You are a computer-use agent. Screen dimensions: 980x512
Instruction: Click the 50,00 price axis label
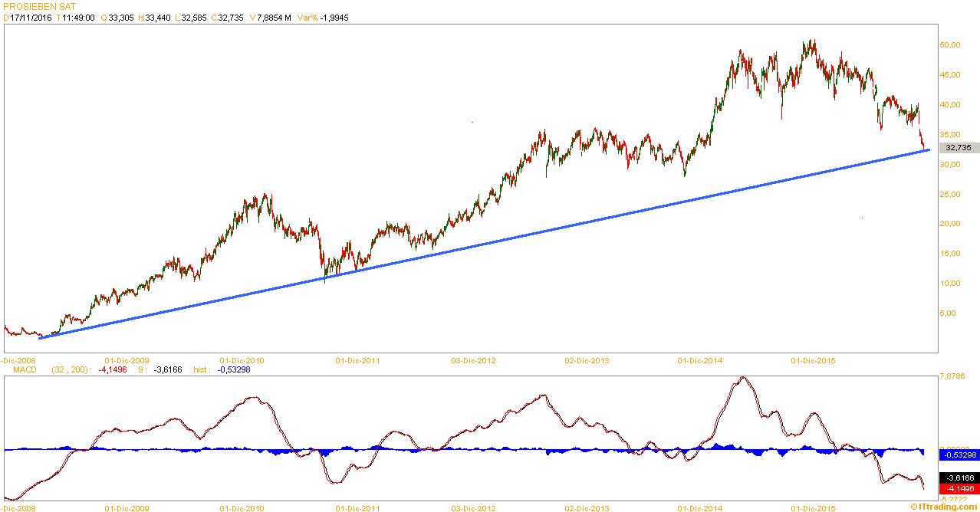[950, 45]
